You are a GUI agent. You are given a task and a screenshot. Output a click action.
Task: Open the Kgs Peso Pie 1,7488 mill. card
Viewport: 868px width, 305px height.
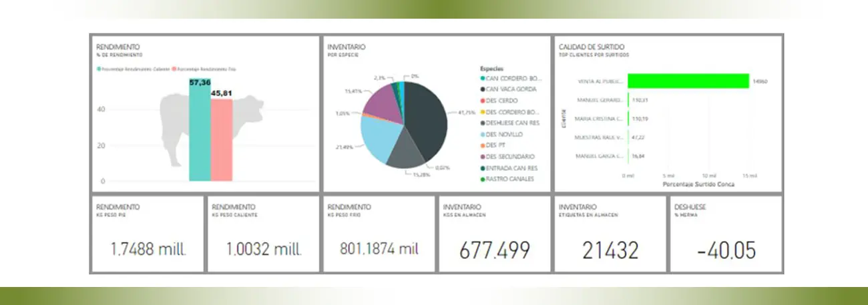pos(148,234)
